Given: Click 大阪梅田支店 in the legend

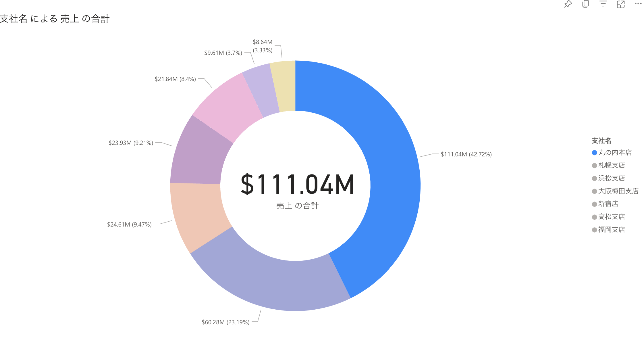Looking at the screenshot, I should coord(618,191).
